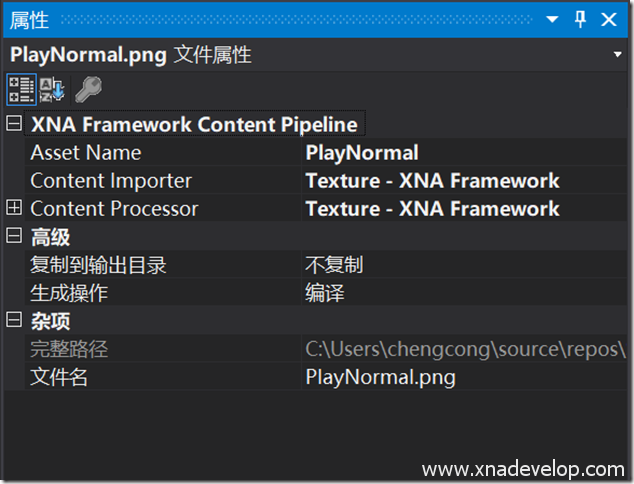634x484 pixels.
Task: Collapse the 杂项 category
Action: (x=13, y=320)
